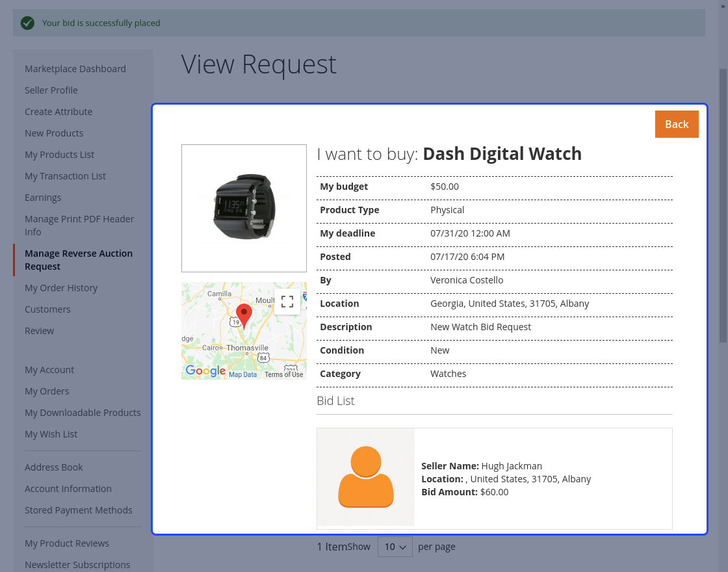This screenshot has height=572, width=728.
Task: Click the 'Your bid is successfully placed' message
Action: click(101, 23)
